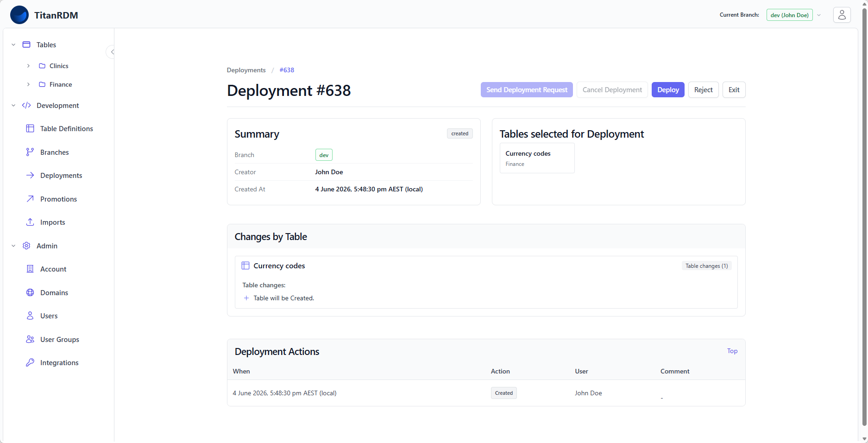Viewport: 868px width, 443px height.
Task: Click the page vertical scrollbar
Action: click(x=864, y=217)
